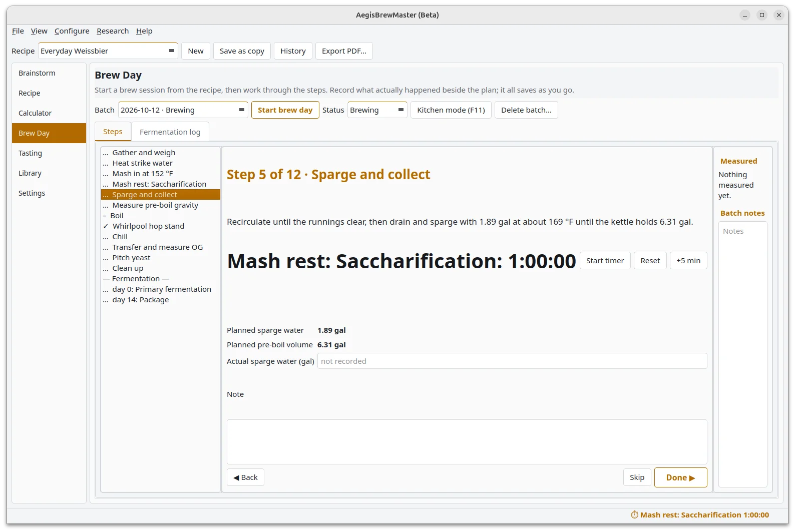Image resolution: width=795 pixels, height=532 pixels.
Task: Open the Recipe section in sidebar
Action: pyautogui.click(x=49, y=93)
